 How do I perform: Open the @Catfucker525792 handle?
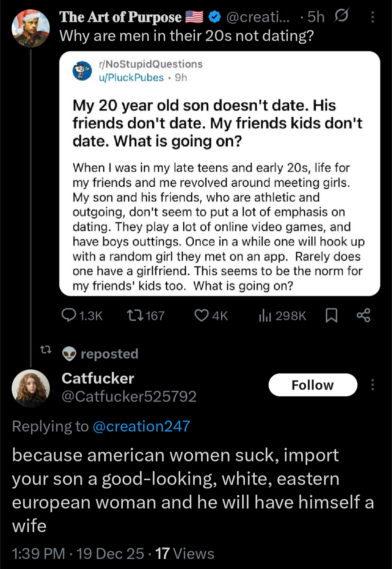pyautogui.click(x=129, y=397)
